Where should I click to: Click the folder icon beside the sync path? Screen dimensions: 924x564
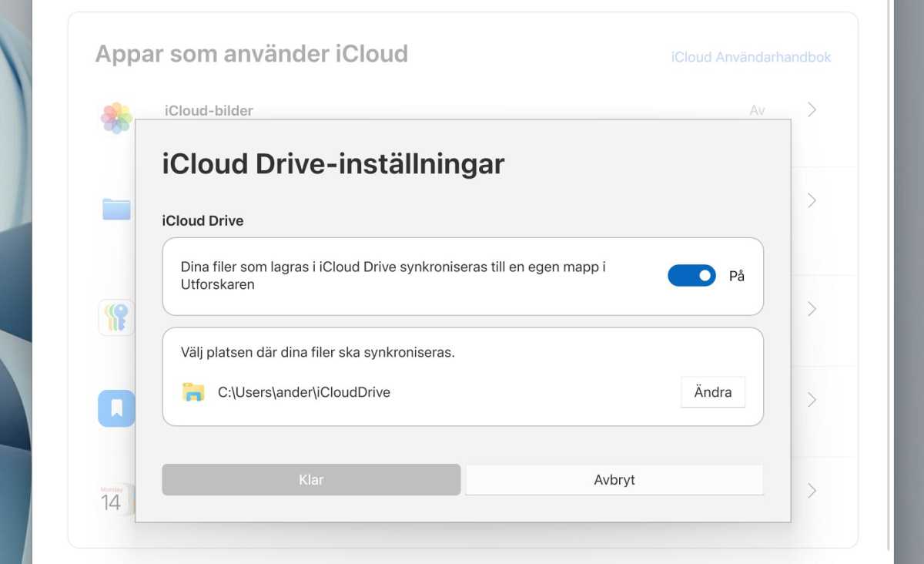coord(193,391)
